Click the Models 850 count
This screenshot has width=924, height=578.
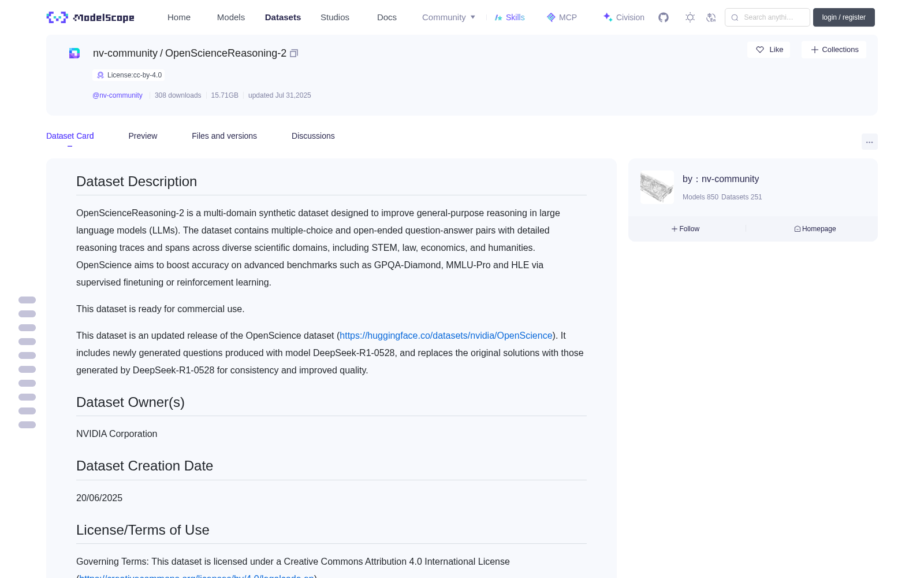click(701, 197)
